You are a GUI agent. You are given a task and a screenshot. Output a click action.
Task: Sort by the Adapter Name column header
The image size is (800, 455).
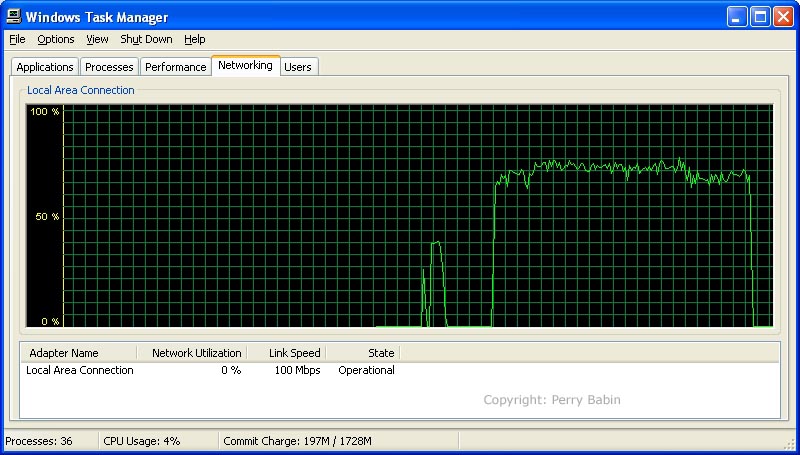79,352
